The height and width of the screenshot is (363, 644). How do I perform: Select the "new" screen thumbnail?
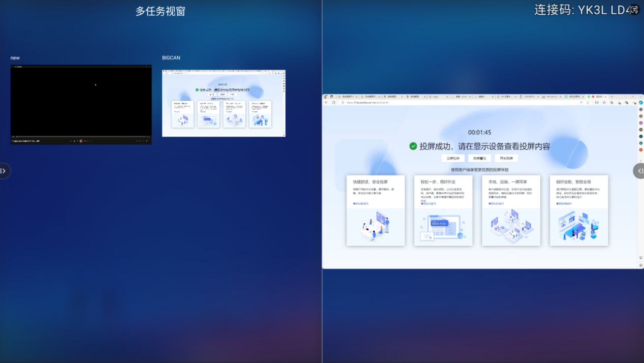81,104
